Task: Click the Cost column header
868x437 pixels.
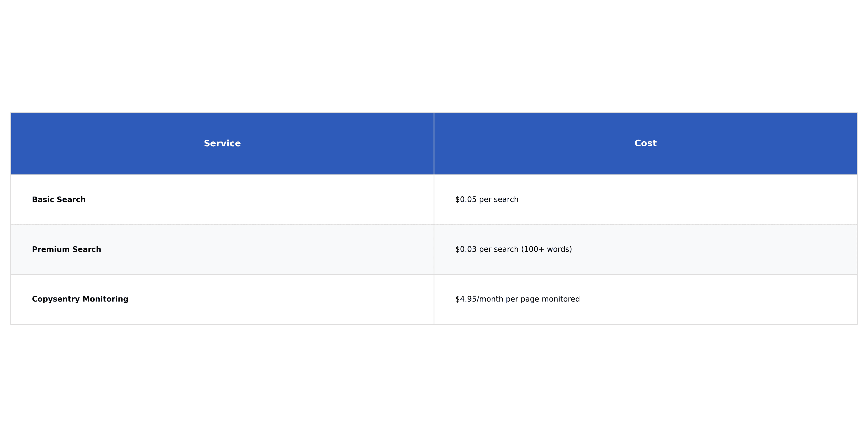Action: coord(645,143)
